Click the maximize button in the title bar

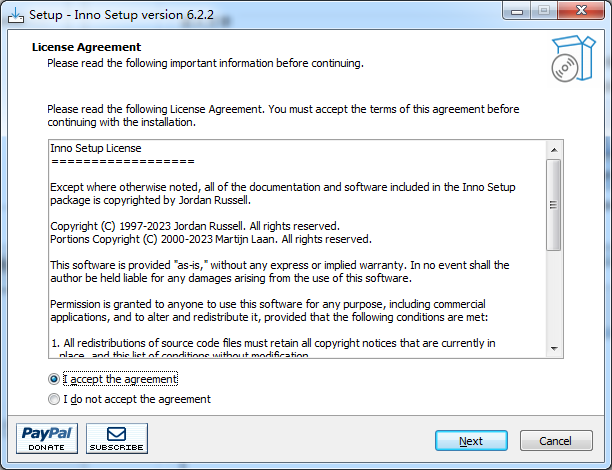tap(543, 10)
